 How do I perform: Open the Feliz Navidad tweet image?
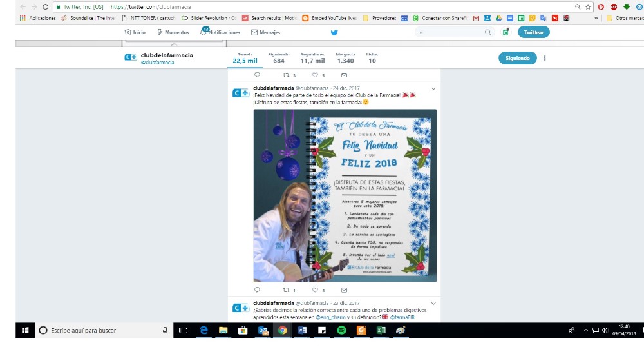tap(345, 195)
